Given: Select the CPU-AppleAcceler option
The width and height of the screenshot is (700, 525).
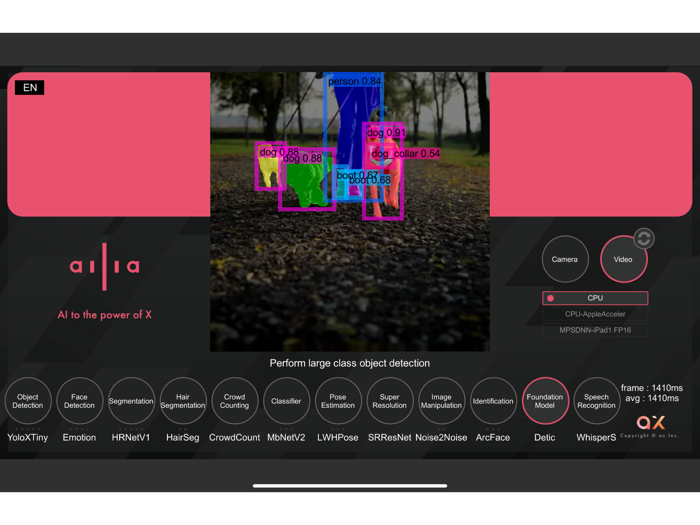Looking at the screenshot, I should [x=595, y=314].
